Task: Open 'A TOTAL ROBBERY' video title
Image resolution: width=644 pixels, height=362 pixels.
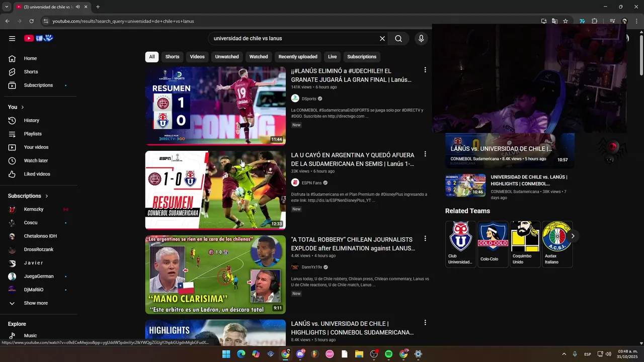Action: click(x=353, y=244)
